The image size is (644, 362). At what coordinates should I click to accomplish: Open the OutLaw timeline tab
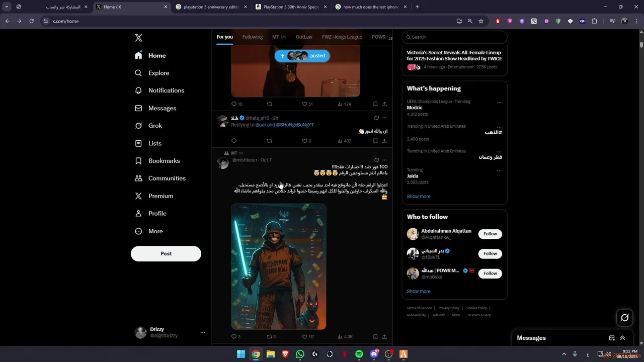click(304, 37)
